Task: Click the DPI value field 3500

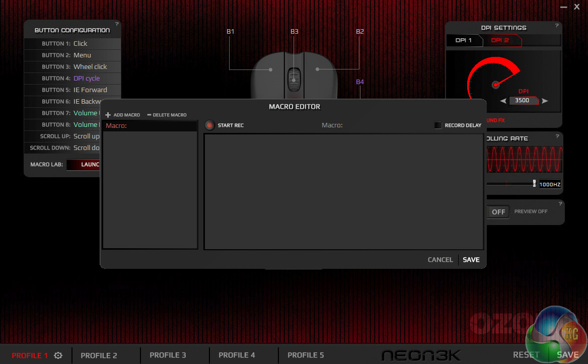Action: point(524,101)
